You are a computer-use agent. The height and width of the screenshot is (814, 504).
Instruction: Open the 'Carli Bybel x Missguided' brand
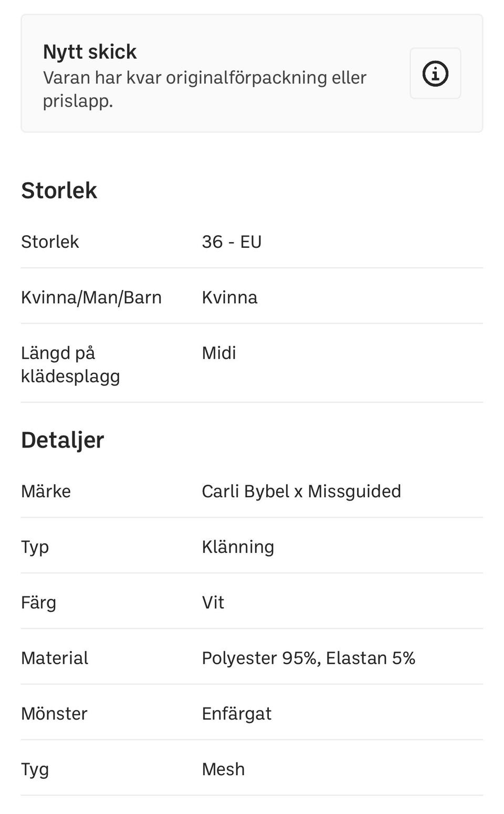[x=301, y=491]
